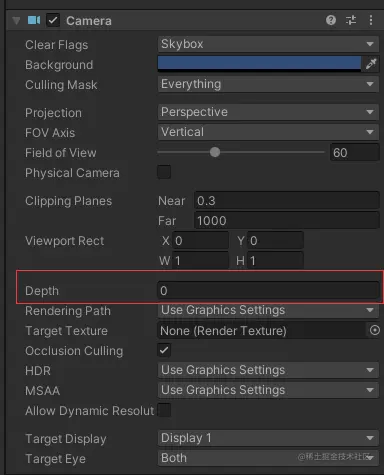
Task: Click the Clipping Planes label
Action: 69,201
